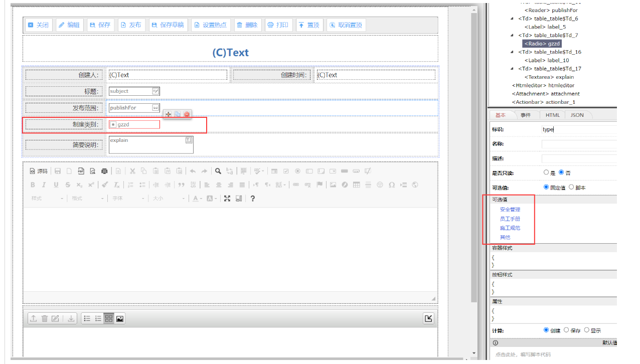Toggle Underline formatting in editor
Screen dimensions: 640x364
pyautogui.click(x=56, y=185)
